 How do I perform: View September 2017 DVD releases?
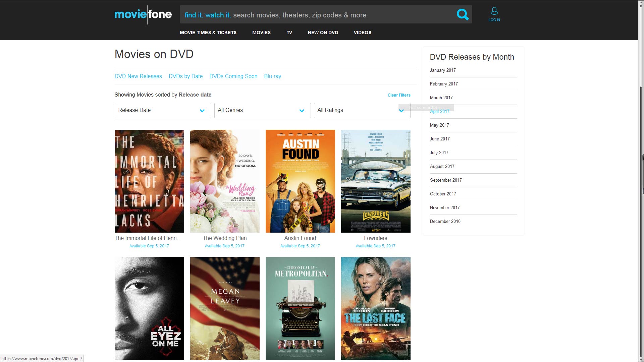click(x=446, y=180)
